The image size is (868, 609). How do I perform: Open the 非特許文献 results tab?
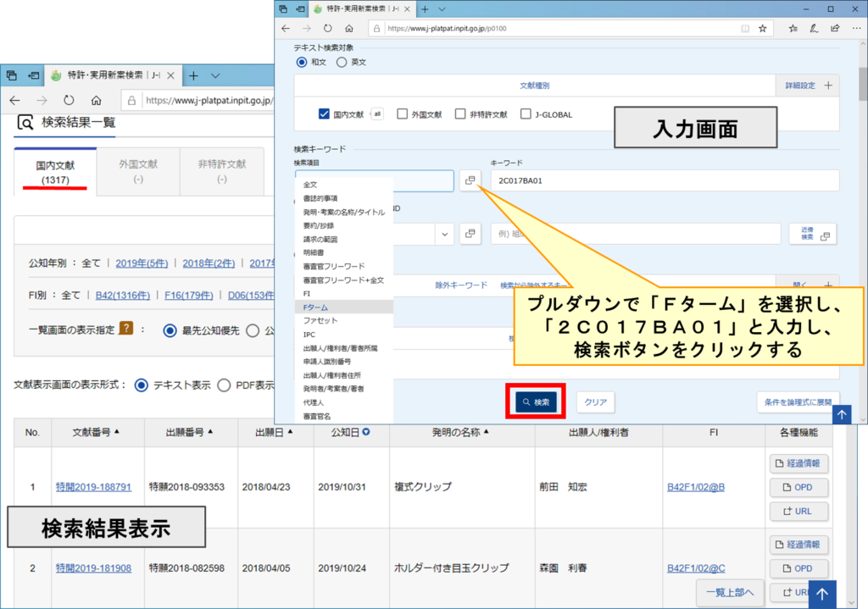[x=221, y=171]
